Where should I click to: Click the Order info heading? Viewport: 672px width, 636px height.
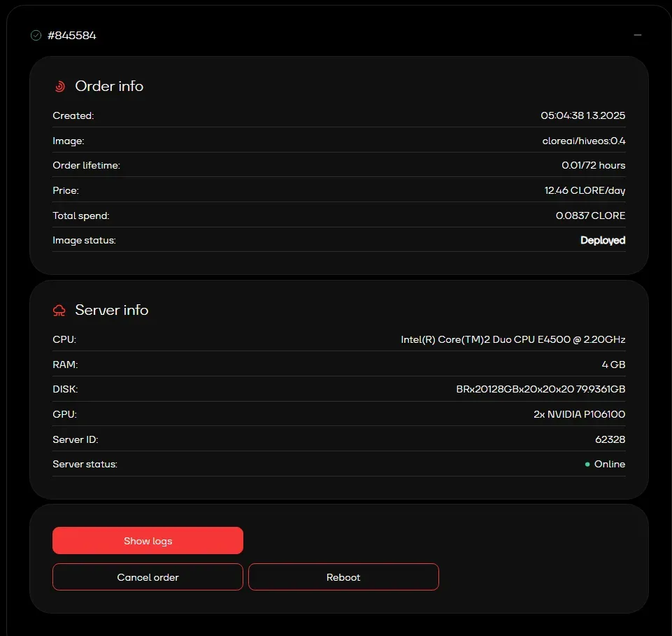click(109, 86)
